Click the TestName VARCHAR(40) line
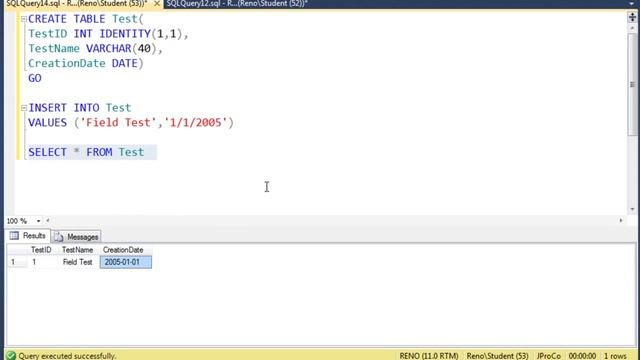Screen dimensions: 640x360 coord(96,49)
